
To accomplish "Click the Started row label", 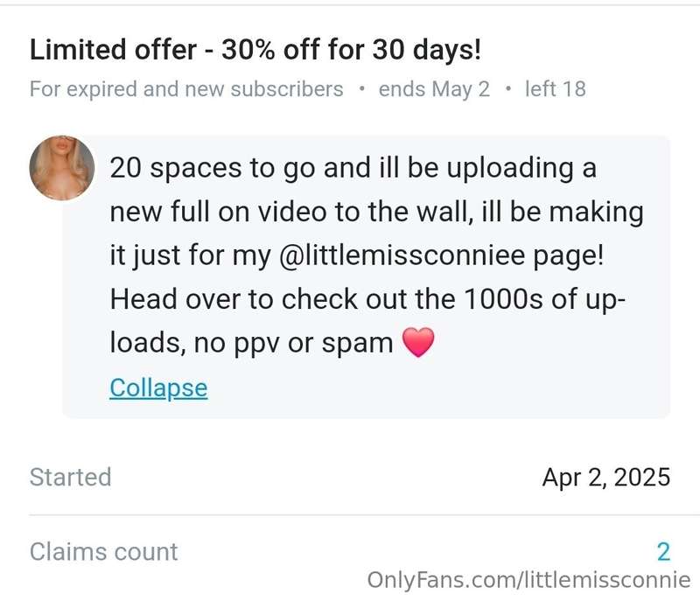I will pos(71,477).
